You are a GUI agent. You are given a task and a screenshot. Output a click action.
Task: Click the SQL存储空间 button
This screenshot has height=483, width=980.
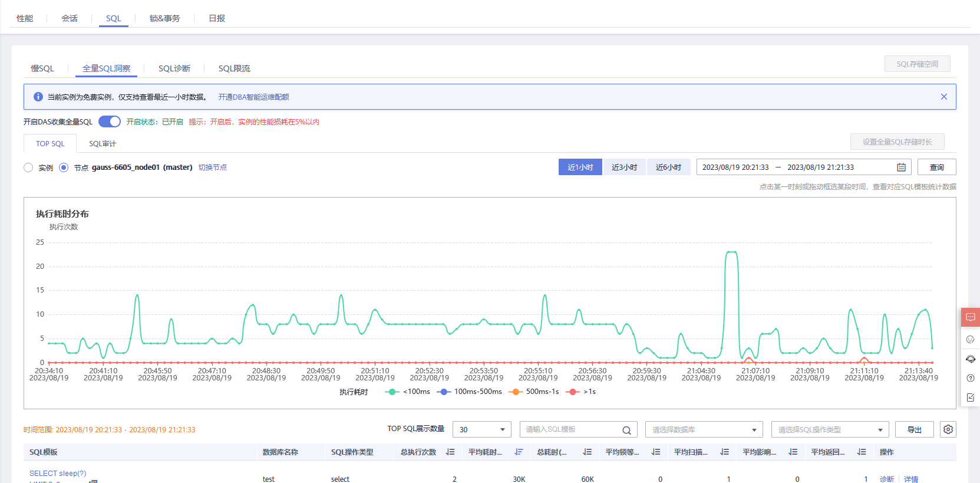(x=918, y=64)
